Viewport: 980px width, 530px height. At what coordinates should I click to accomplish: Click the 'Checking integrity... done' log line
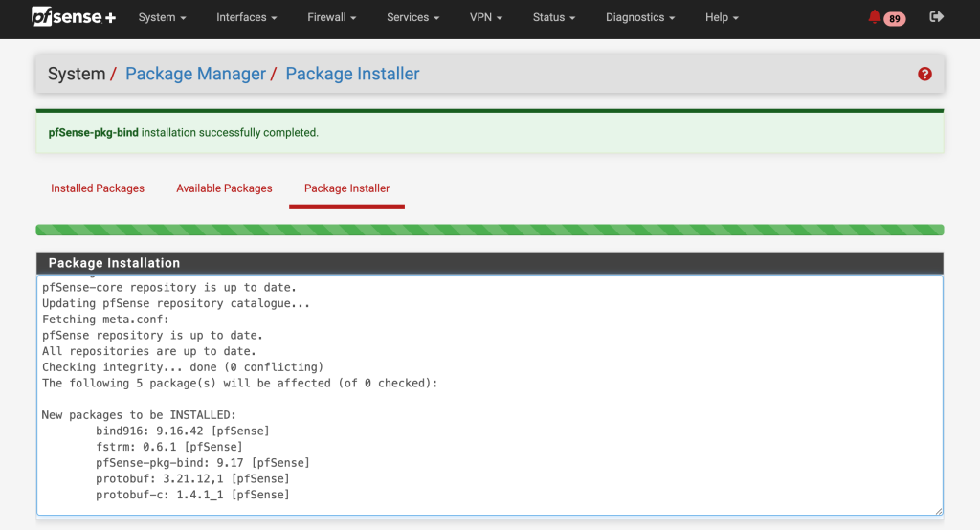click(183, 366)
